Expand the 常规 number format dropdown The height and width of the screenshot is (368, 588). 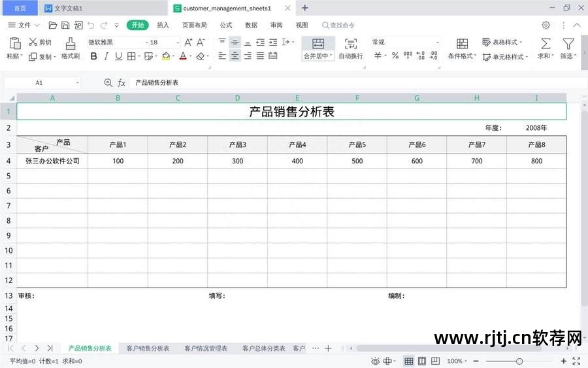point(437,42)
